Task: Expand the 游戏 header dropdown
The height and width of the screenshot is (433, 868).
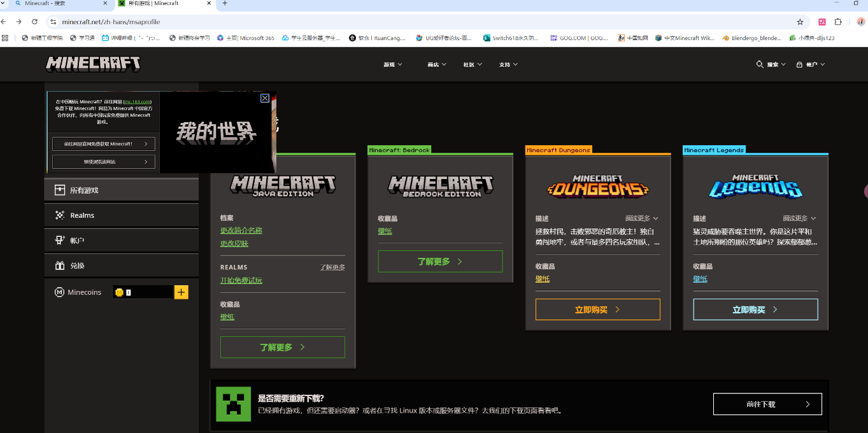Action: pos(393,64)
